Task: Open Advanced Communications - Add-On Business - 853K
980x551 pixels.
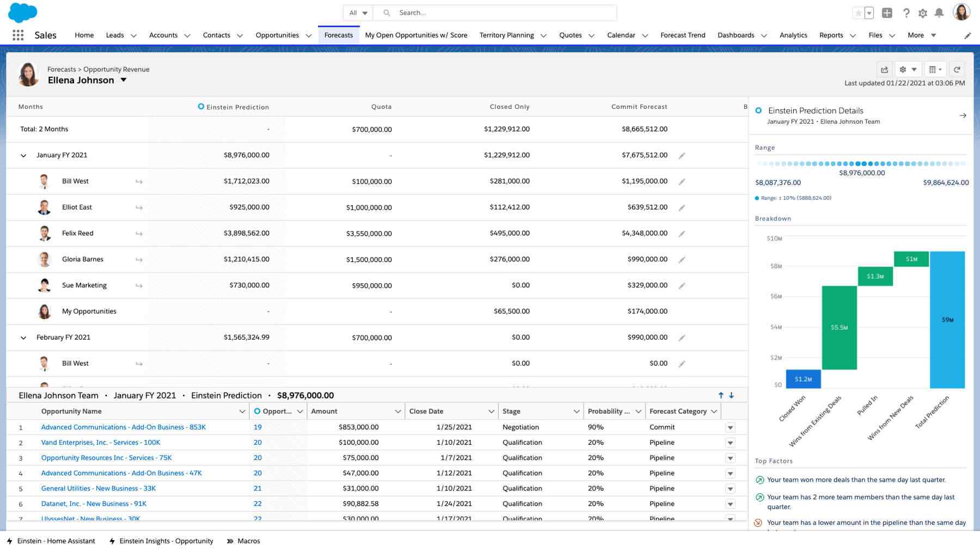Action: click(123, 427)
